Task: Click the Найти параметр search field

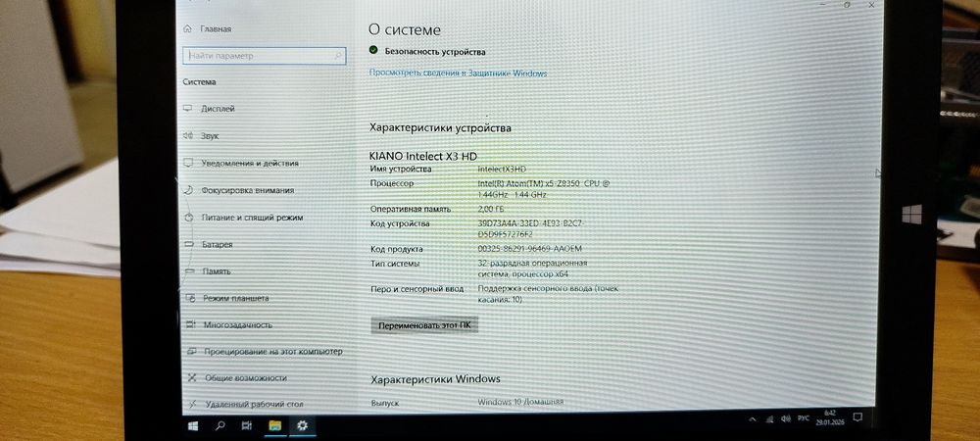Action: tap(264, 56)
